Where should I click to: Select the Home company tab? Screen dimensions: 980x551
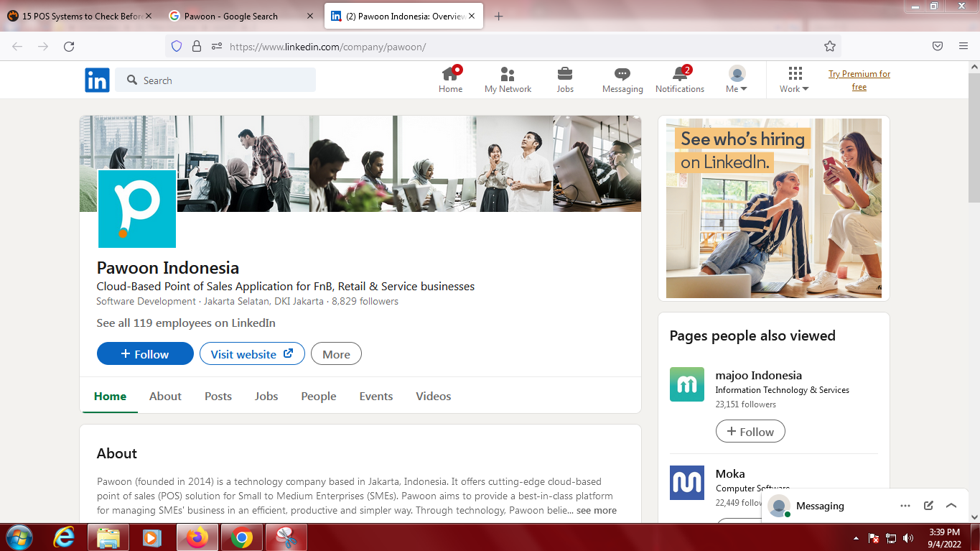[110, 396]
